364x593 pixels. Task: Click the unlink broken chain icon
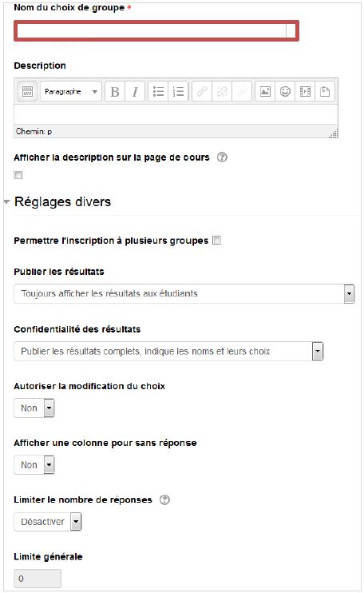pyautogui.click(x=222, y=92)
